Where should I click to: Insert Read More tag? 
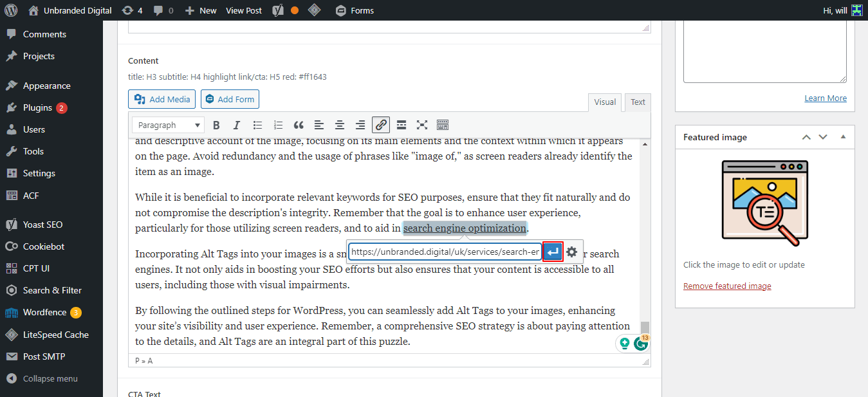(402, 125)
